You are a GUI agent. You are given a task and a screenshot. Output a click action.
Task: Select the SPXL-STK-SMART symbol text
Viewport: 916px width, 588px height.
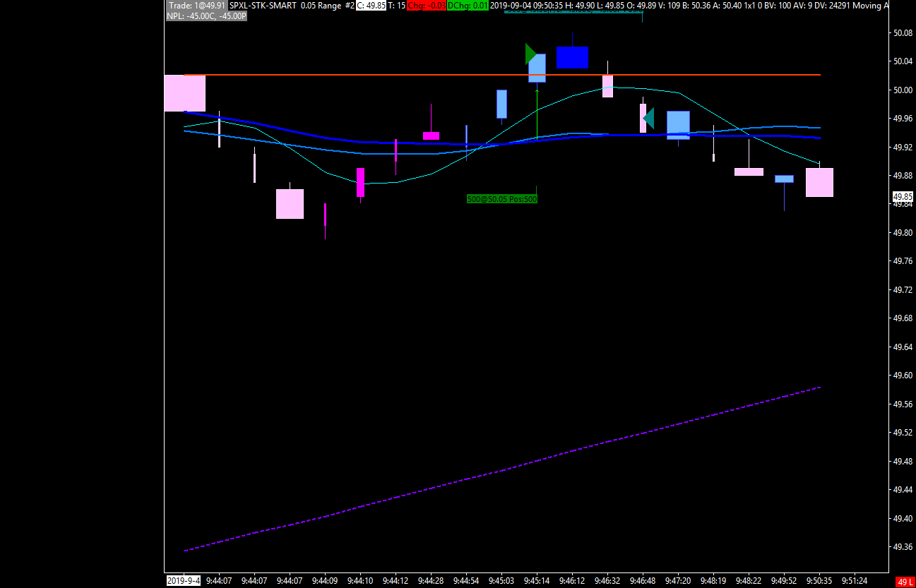click(263, 6)
